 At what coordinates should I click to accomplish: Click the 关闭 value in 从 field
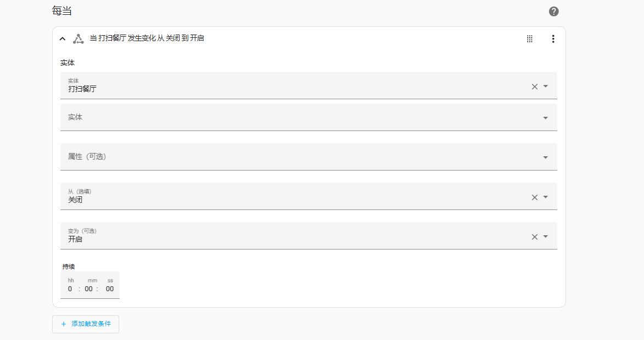click(75, 200)
